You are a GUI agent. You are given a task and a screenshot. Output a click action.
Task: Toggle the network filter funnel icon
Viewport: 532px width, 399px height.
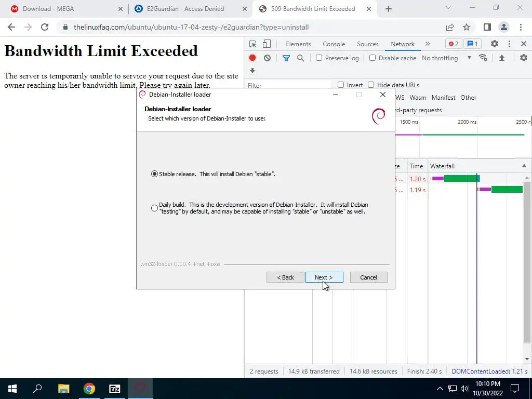pyautogui.click(x=286, y=58)
